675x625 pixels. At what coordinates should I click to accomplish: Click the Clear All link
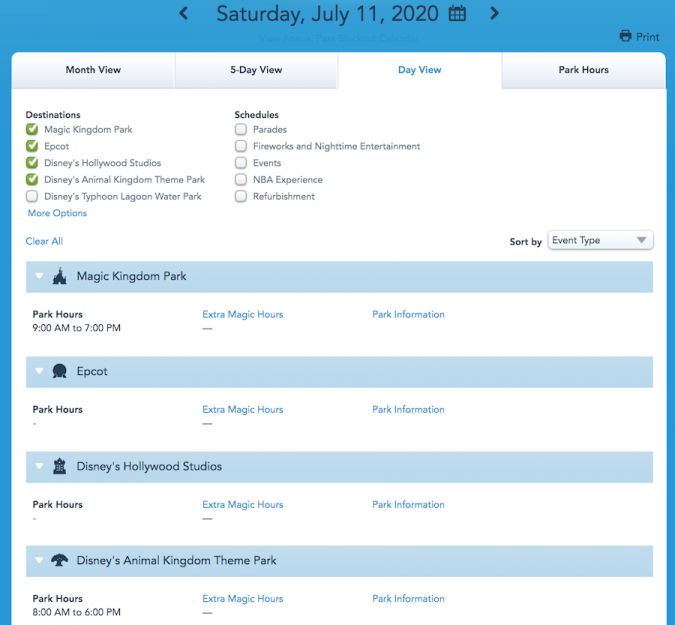tap(44, 241)
